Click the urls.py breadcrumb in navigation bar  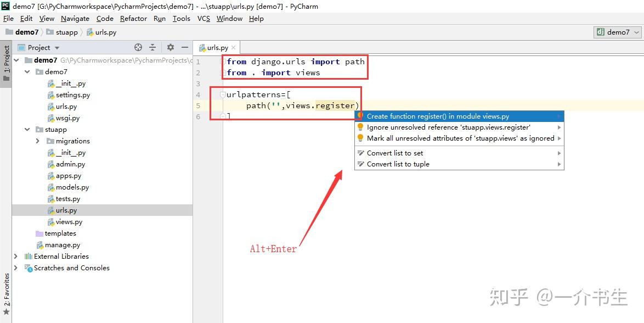101,32
